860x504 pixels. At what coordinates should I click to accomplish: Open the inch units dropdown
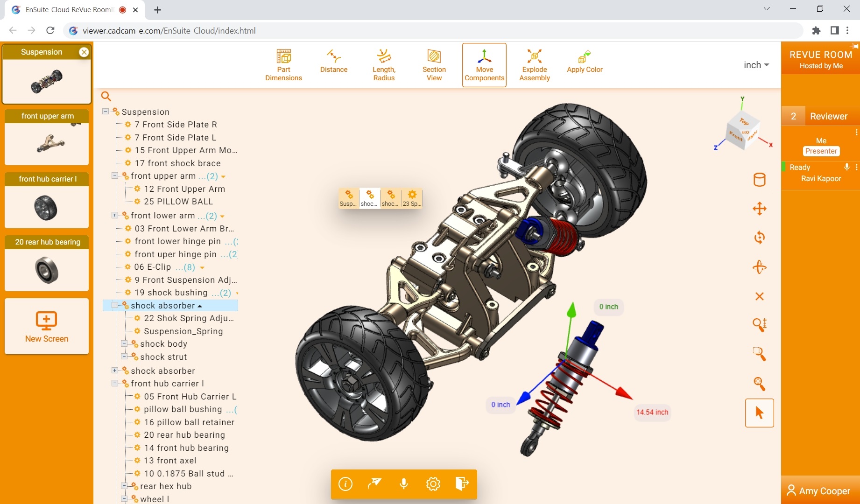click(x=756, y=65)
